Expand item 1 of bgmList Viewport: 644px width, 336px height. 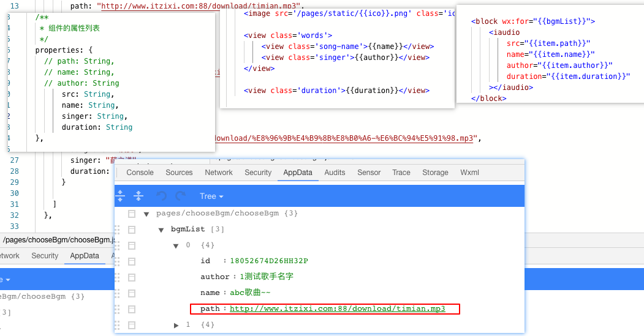(176, 326)
